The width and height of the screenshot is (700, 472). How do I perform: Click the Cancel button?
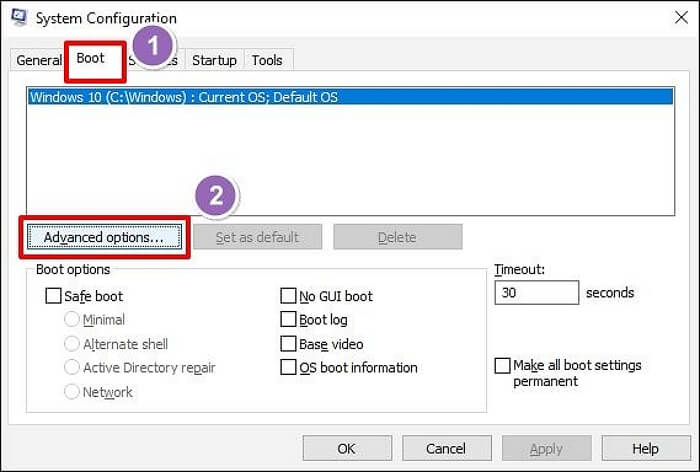click(445, 449)
